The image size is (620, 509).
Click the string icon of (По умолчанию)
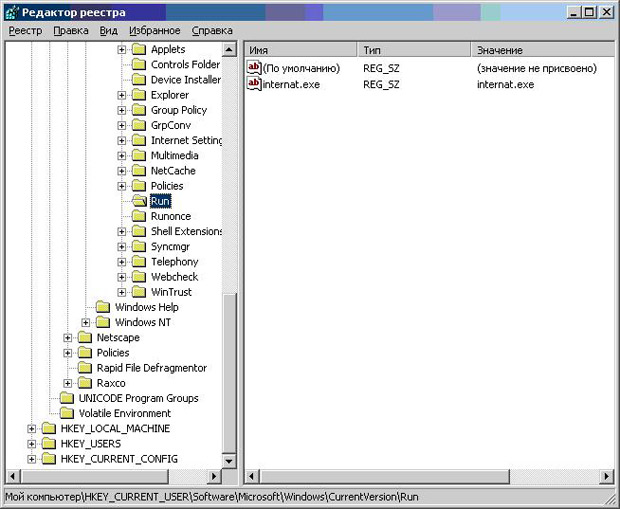pos(254,68)
